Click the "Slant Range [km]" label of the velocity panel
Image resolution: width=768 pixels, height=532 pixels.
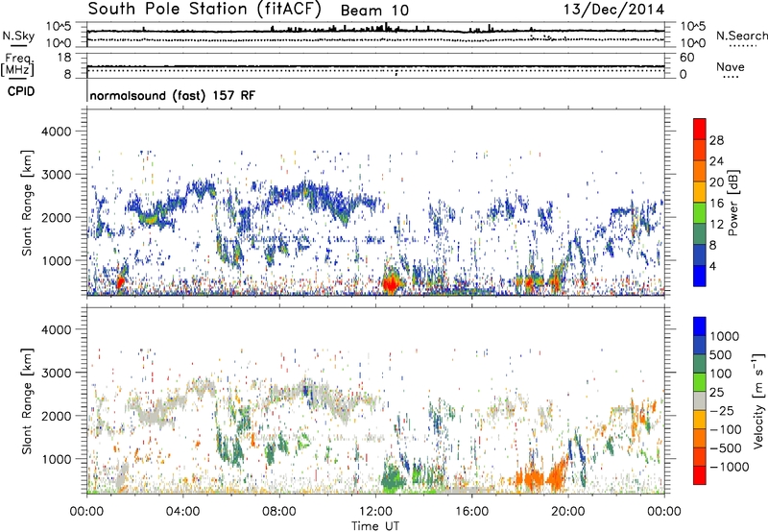(x=27, y=400)
